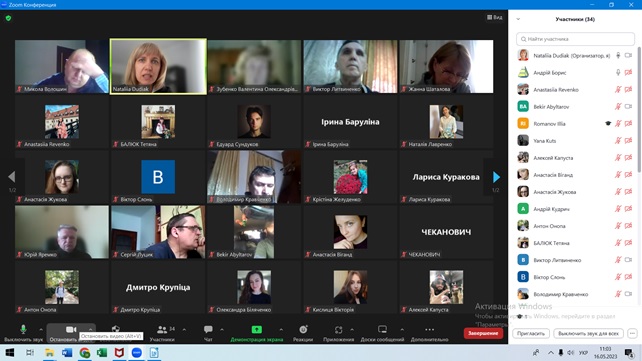Open the Reactions icon
The height and width of the screenshot is (361, 642).
(303, 329)
